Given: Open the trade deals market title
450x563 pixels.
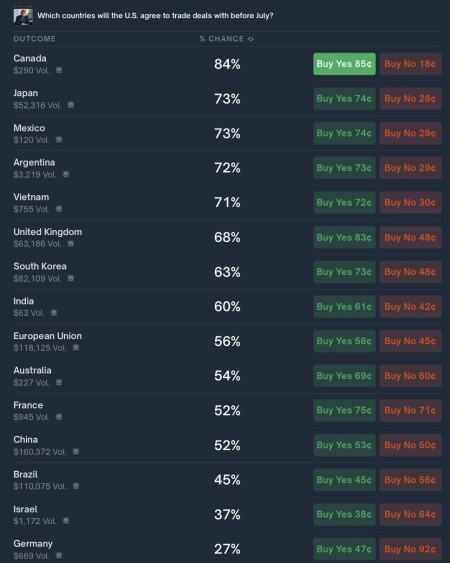Looking at the screenshot, I should pyautogui.click(x=155, y=16).
